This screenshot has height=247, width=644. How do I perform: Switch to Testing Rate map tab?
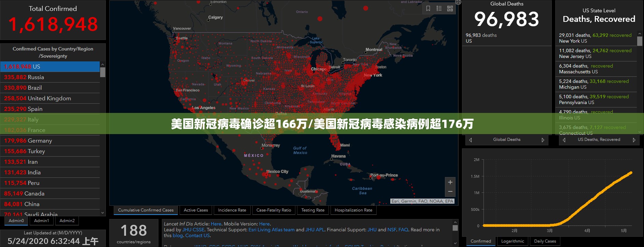pyautogui.click(x=313, y=210)
